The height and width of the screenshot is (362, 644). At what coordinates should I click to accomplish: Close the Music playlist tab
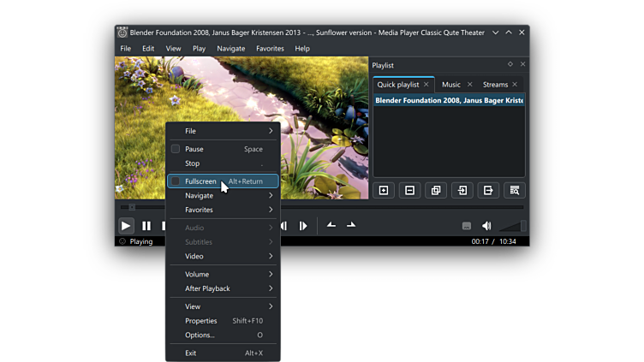pos(469,85)
